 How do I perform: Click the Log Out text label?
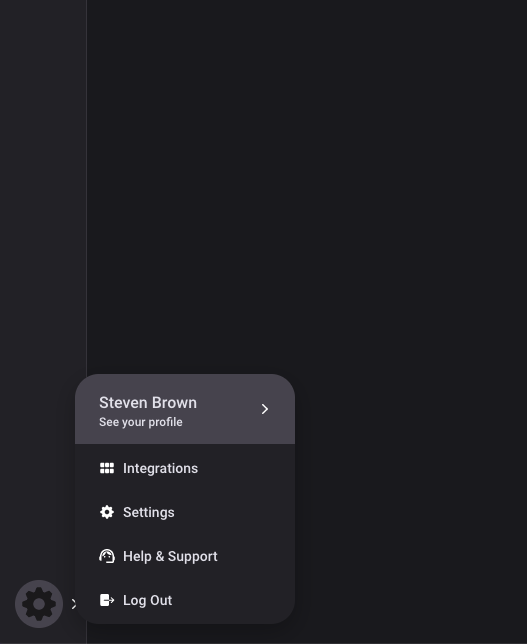click(x=147, y=600)
